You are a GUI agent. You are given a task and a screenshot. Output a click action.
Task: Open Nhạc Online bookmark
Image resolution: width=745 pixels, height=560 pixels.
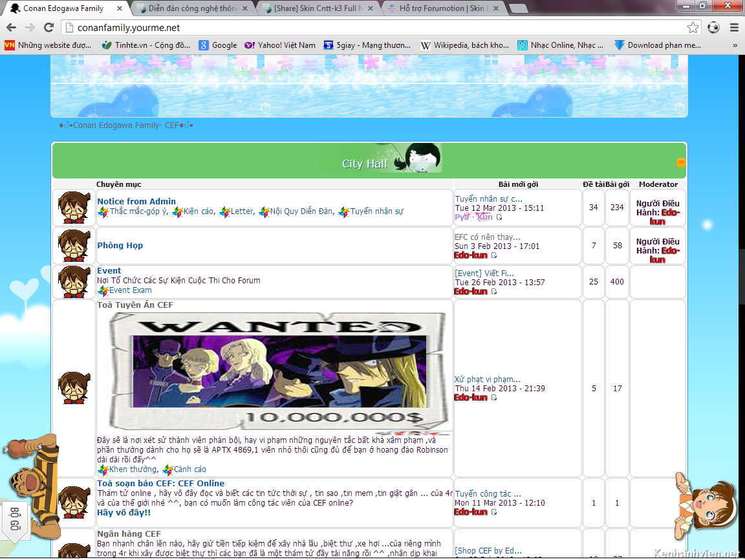coord(561,45)
